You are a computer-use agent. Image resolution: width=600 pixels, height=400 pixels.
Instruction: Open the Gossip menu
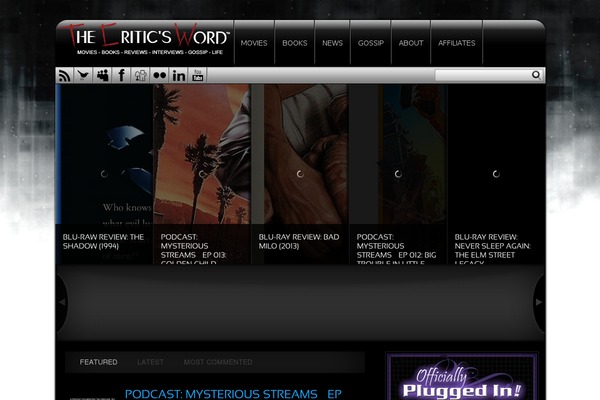tap(371, 43)
